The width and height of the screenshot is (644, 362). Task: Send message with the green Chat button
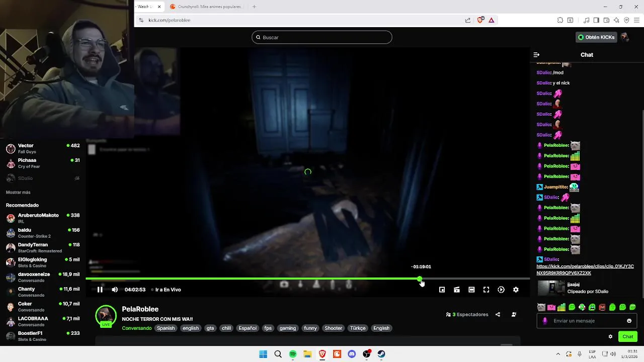[x=628, y=337]
